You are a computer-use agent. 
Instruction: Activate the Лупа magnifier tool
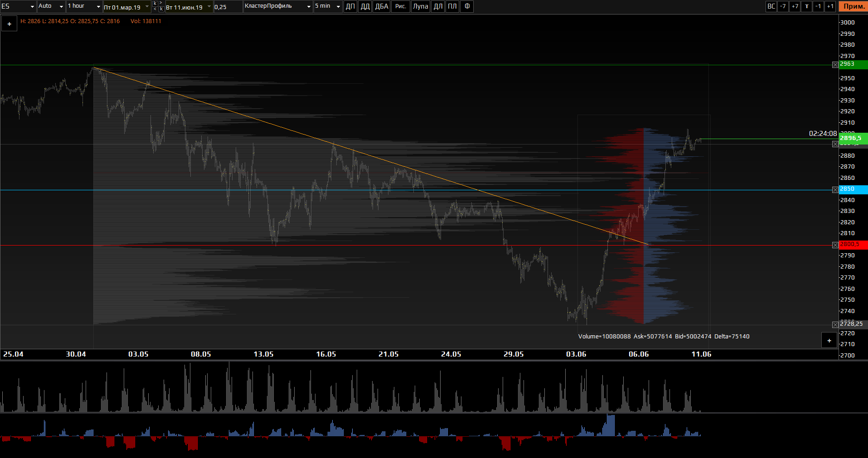pos(420,6)
